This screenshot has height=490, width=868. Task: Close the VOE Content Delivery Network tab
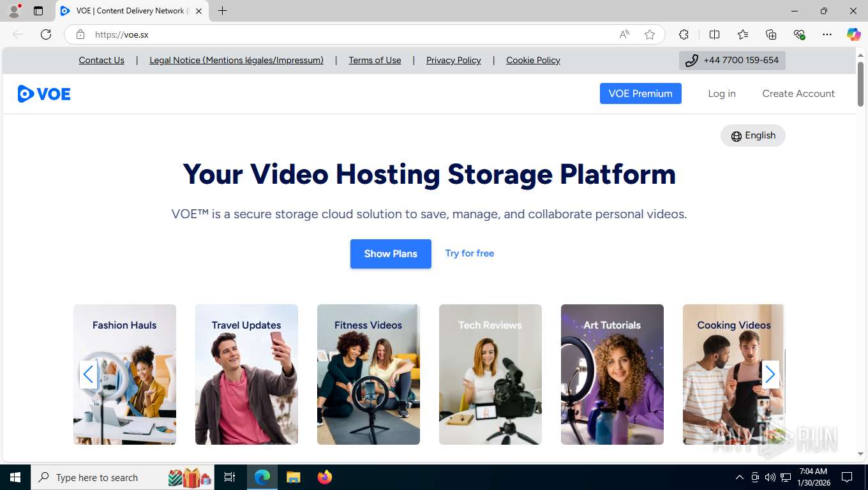tap(199, 11)
